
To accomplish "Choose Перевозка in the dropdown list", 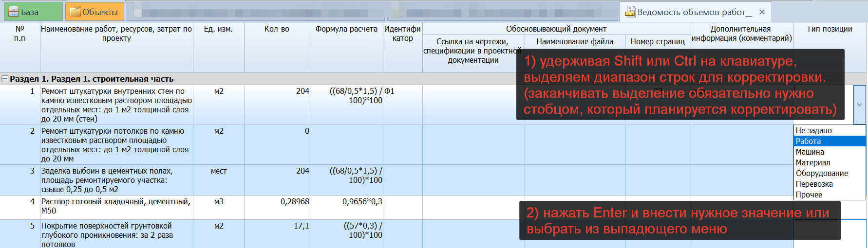I will [x=830, y=184].
